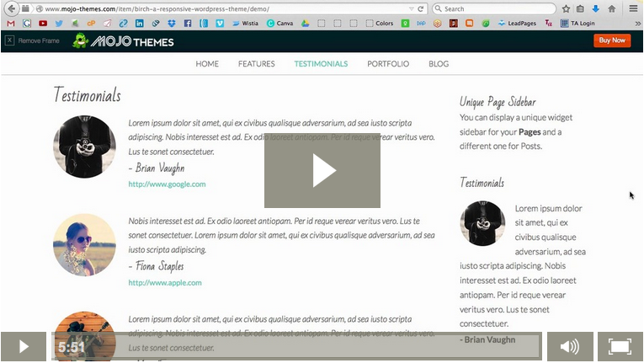The height and width of the screenshot is (363, 644).
Task: Click Brian Vaughn's circular camera photo
Action: (x=85, y=147)
